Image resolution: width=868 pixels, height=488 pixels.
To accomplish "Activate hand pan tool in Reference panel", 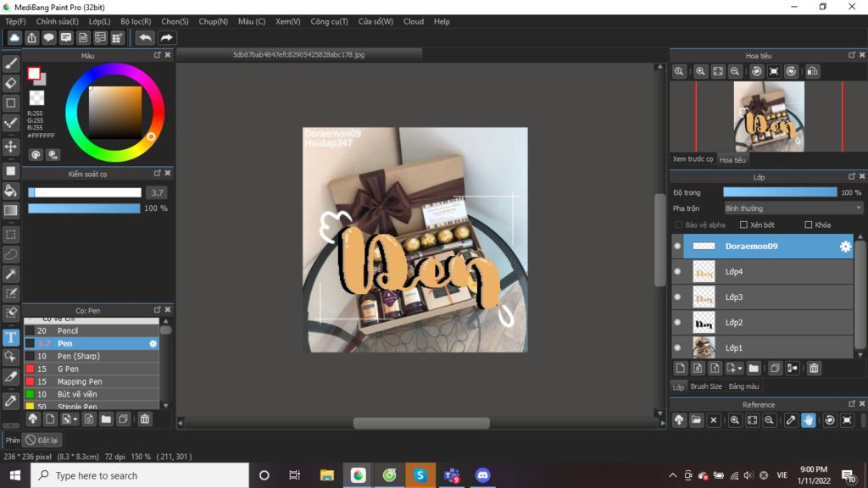I will (808, 420).
